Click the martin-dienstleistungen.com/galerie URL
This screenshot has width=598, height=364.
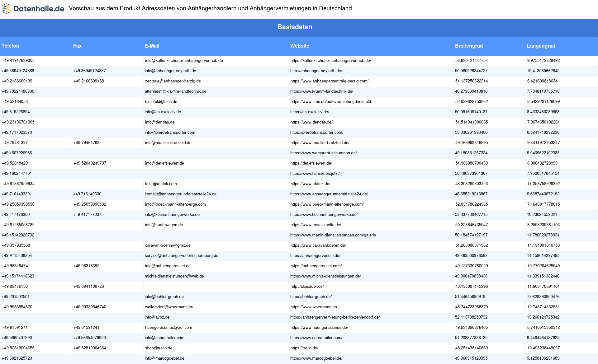coord(333,235)
